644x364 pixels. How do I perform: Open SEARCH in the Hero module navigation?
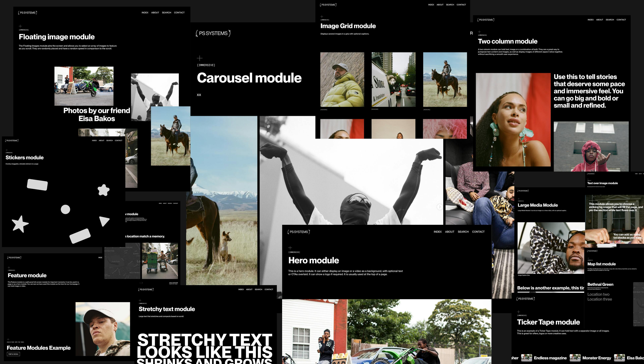(x=463, y=232)
